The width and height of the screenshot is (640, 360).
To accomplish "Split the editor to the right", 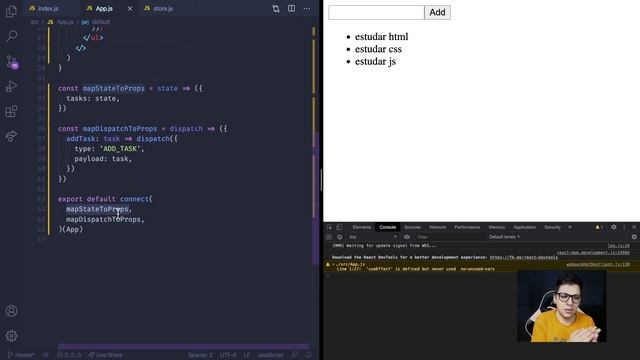I will (x=291, y=9).
